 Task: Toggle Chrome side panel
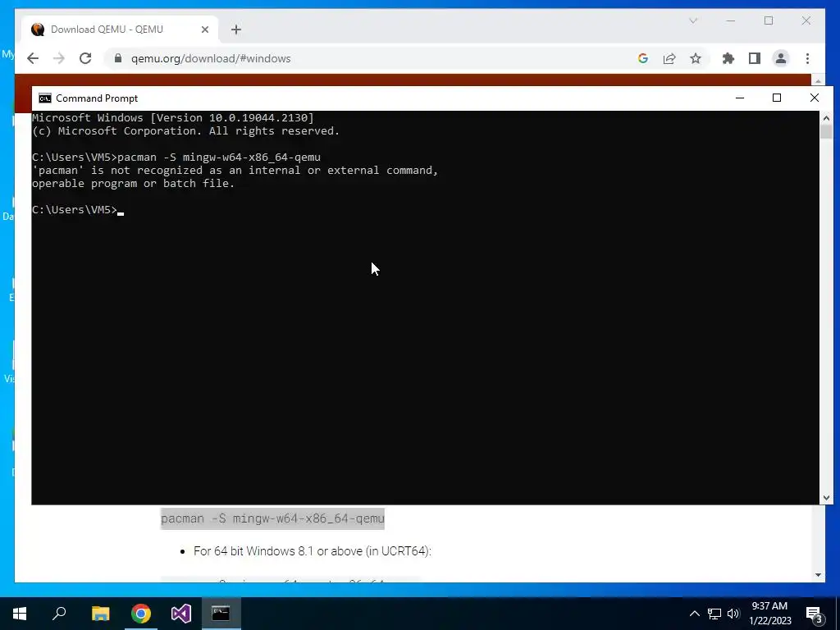(755, 58)
